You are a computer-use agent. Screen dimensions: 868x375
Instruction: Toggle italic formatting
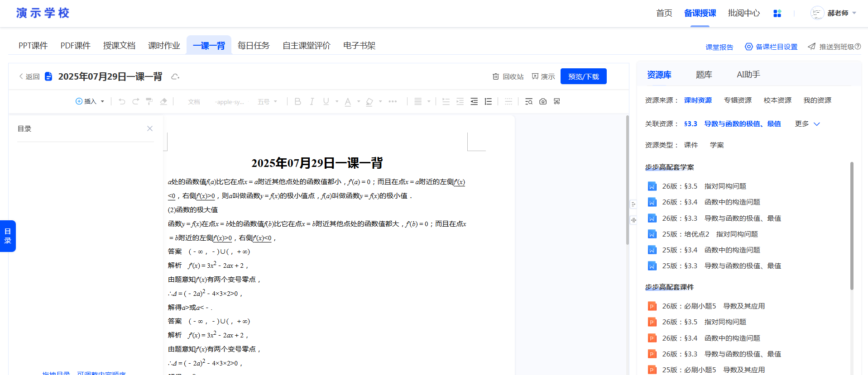(x=312, y=101)
